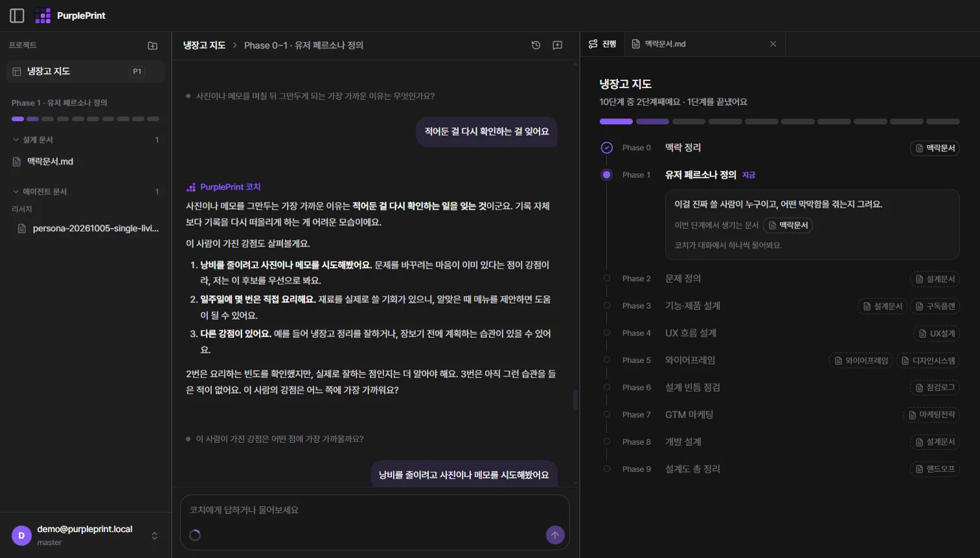Screen dimensions: 980x558
Task: Click Phase 1 유저 페르소나 정의 row
Action: coord(701,175)
